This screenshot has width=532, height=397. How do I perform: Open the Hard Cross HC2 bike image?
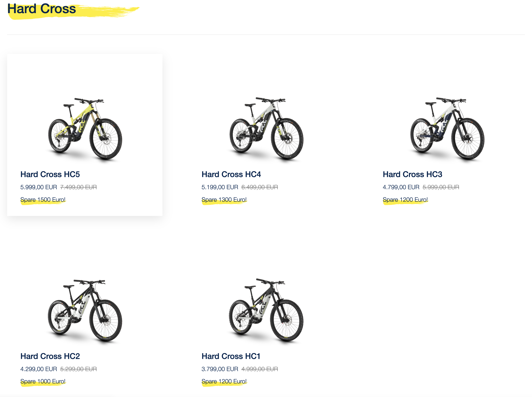click(x=85, y=311)
